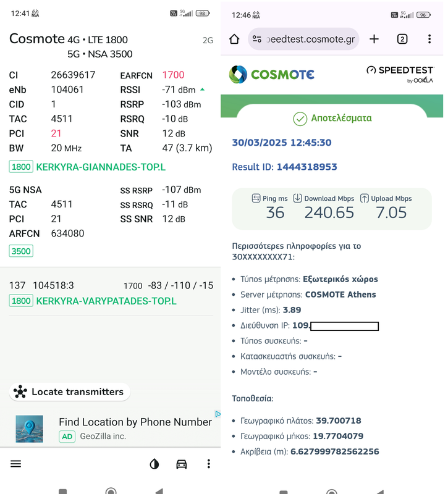The height and width of the screenshot is (494, 448).
Task: Select the accuracy value 6.627999782562256
Action: pyautogui.click(x=334, y=451)
